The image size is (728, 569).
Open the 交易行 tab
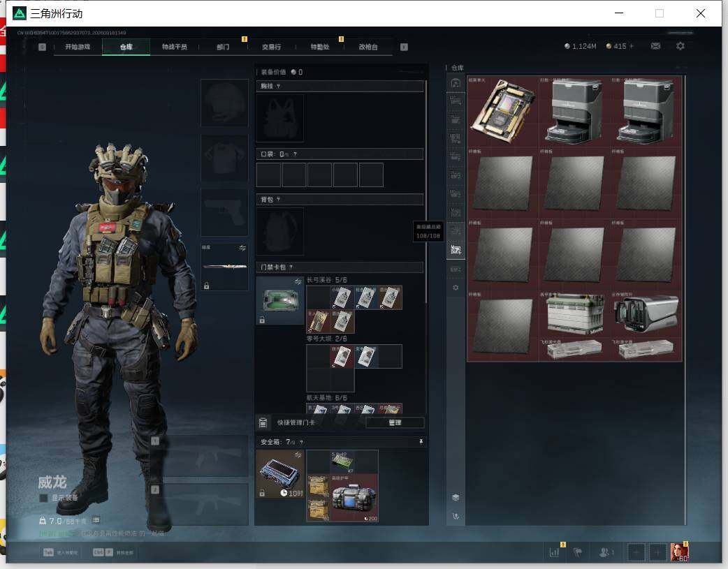[271, 47]
